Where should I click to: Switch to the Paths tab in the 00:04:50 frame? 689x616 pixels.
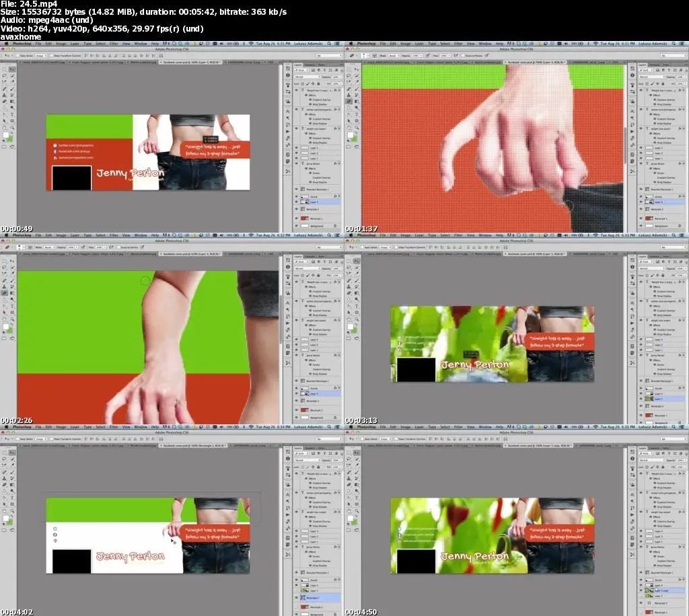(x=665, y=449)
